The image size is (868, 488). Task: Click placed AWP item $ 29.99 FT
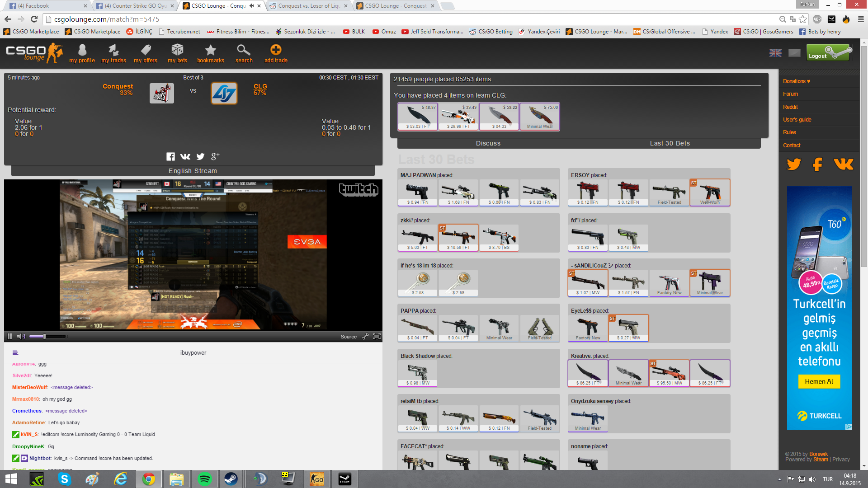[x=458, y=117]
